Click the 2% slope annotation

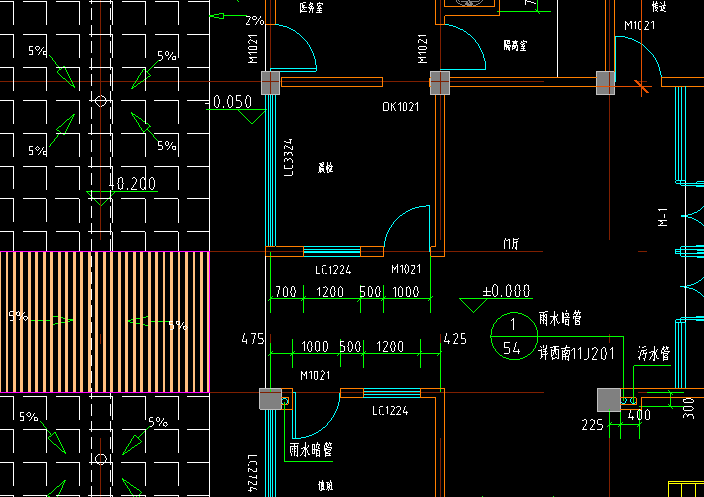[x=255, y=21]
